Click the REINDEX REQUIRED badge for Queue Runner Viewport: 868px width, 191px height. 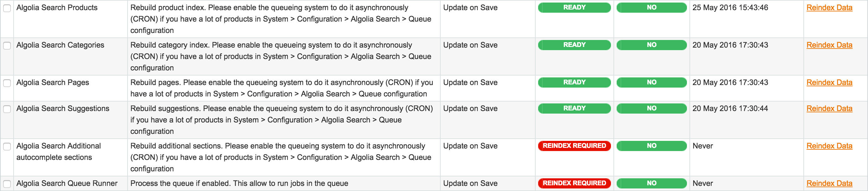[574, 183]
